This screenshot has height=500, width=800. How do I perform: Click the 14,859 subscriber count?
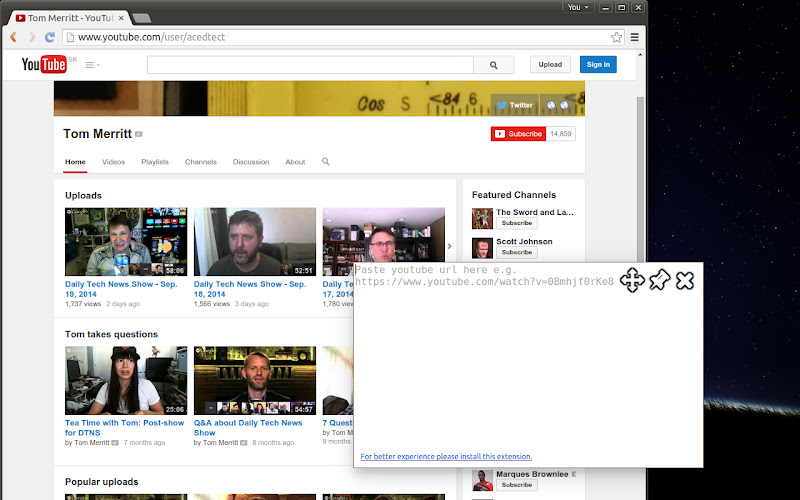[x=561, y=134]
